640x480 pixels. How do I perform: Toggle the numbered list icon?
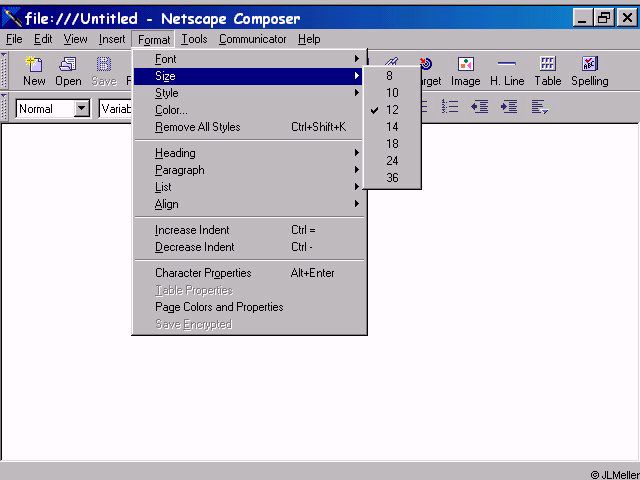coord(450,107)
